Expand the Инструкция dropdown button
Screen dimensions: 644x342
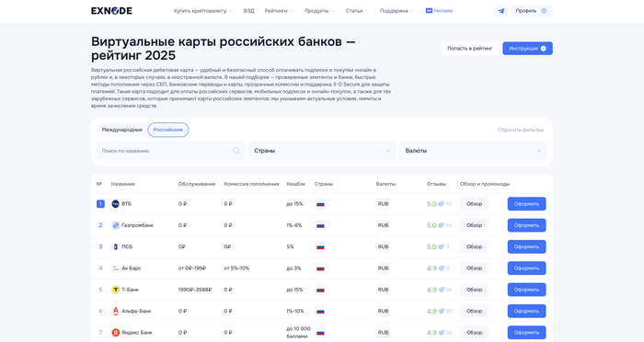pyautogui.click(x=527, y=49)
